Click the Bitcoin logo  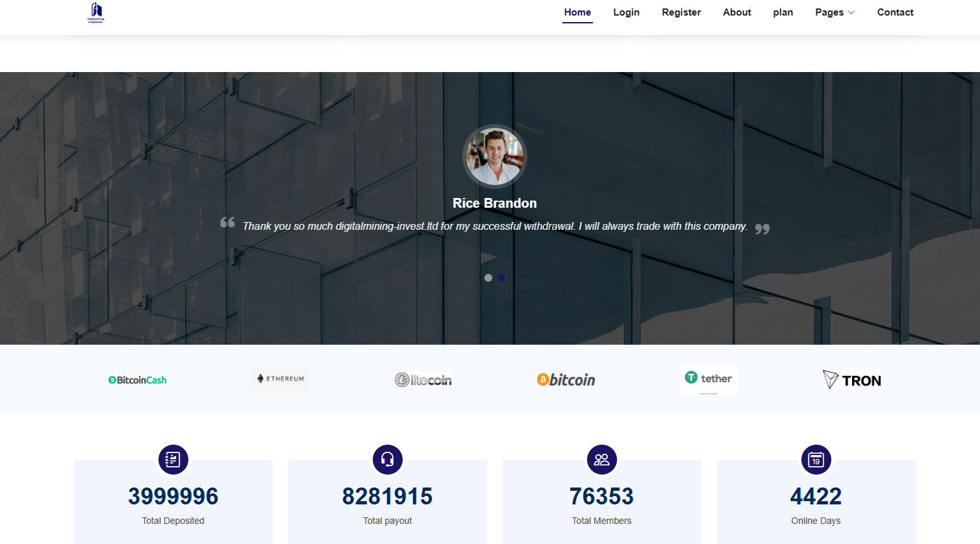(x=566, y=380)
